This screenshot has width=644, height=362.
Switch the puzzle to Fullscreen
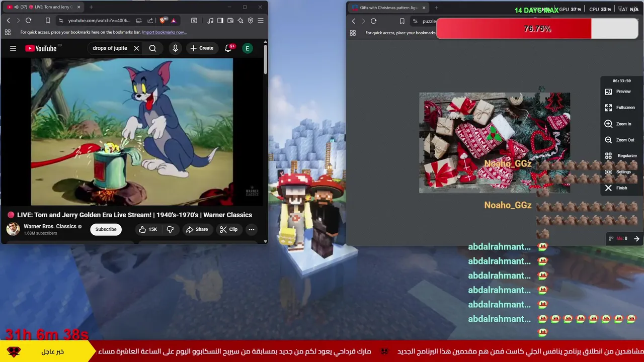[x=619, y=108]
